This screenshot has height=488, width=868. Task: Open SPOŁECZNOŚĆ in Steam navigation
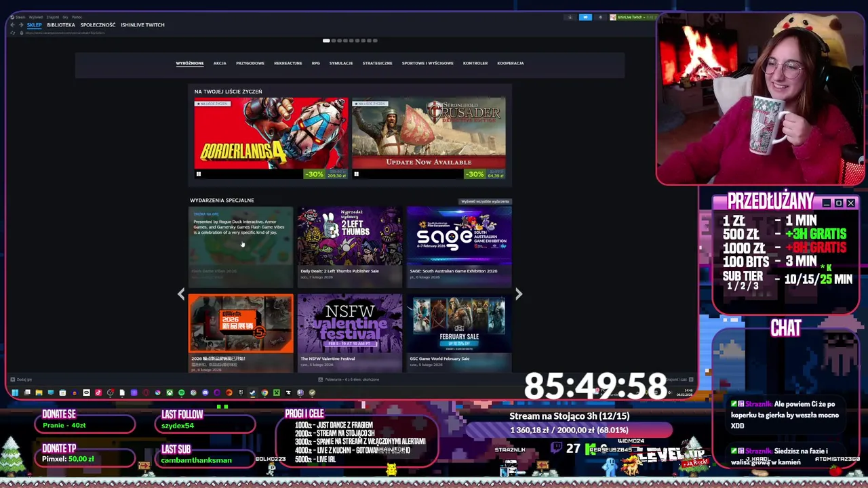click(98, 25)
